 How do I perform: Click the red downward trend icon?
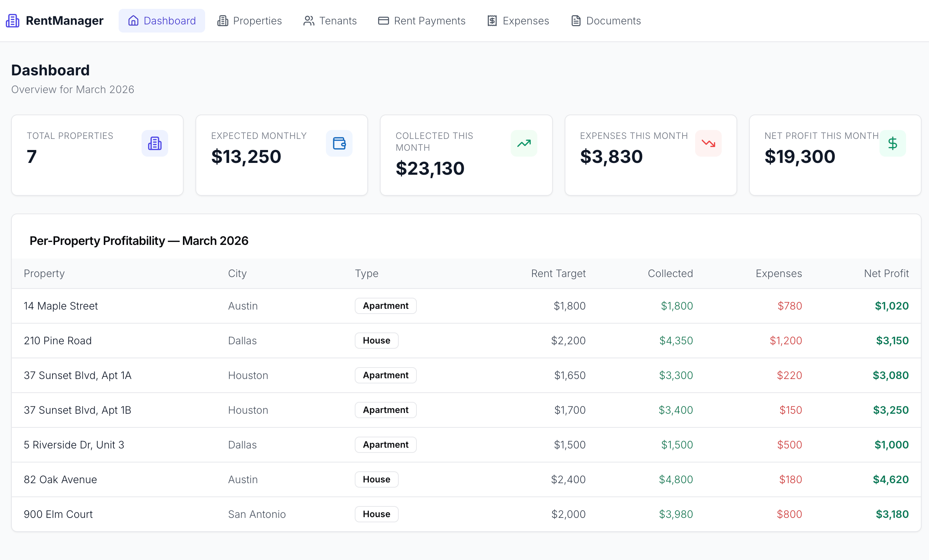[708, 143]
